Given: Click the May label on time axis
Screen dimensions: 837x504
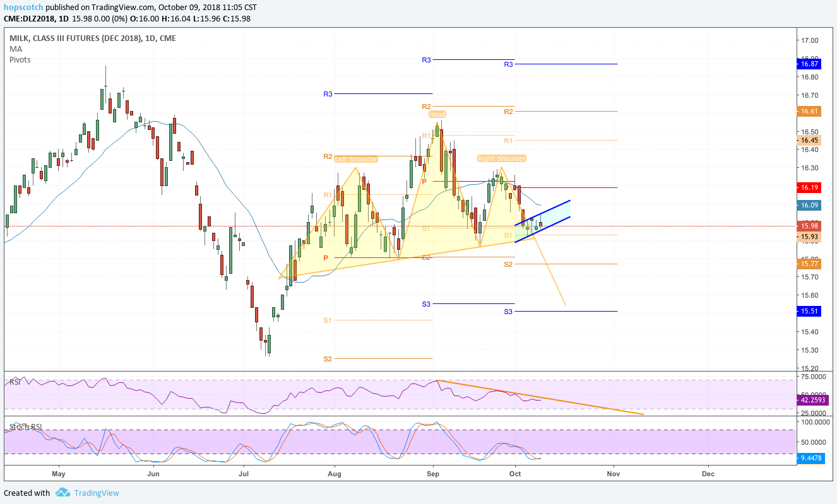Looking at the screenshot, I should point(59,473).
